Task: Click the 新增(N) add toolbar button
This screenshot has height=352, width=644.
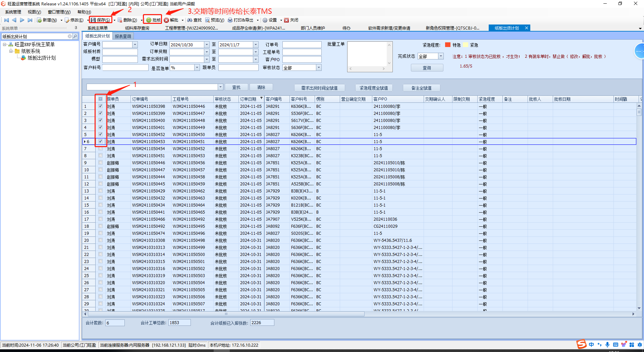Action: click(47, 20)
